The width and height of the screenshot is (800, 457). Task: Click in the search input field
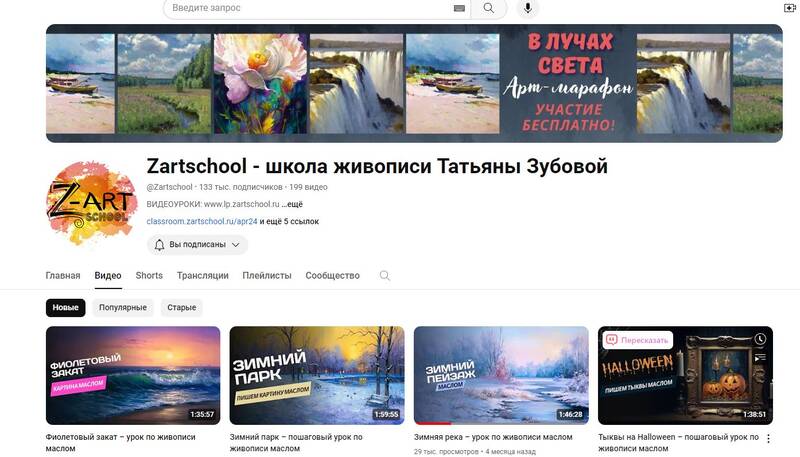[x=309, y=8]
